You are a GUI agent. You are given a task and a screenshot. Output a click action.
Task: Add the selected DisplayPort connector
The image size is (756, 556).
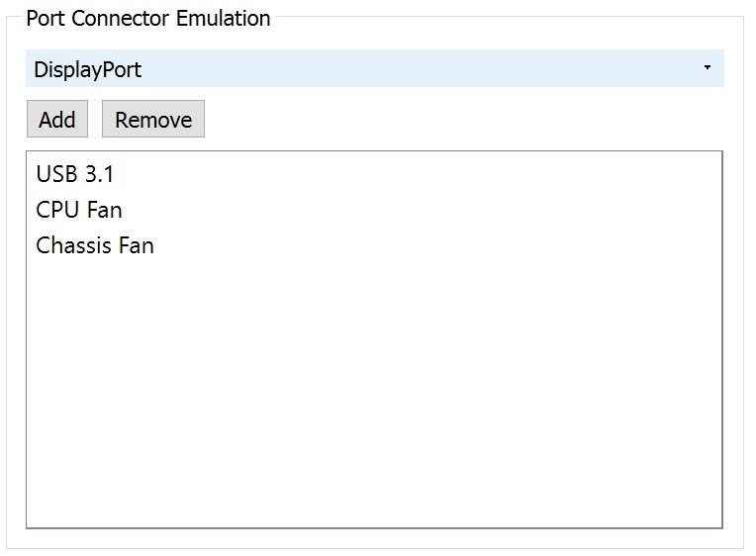[57, 120]
